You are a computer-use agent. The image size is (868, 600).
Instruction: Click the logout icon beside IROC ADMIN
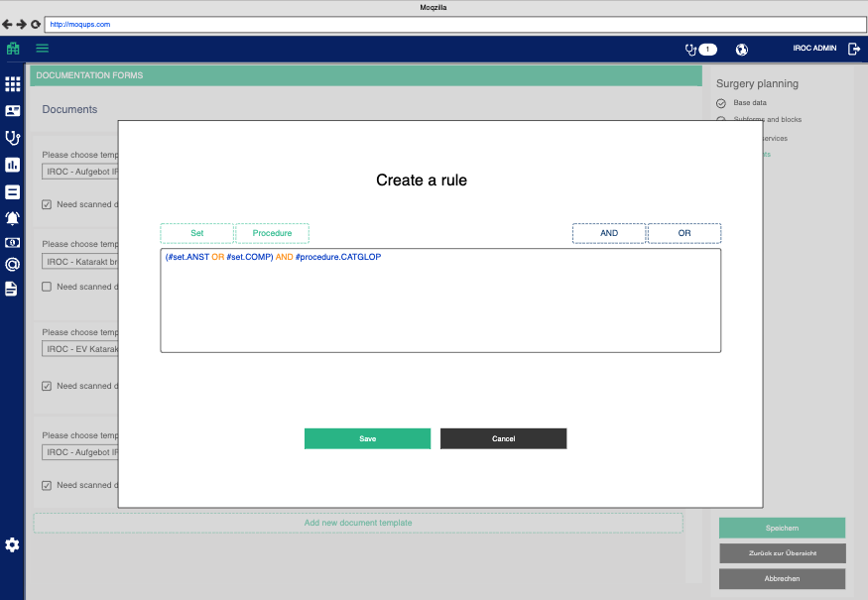(x=854, y=49)
